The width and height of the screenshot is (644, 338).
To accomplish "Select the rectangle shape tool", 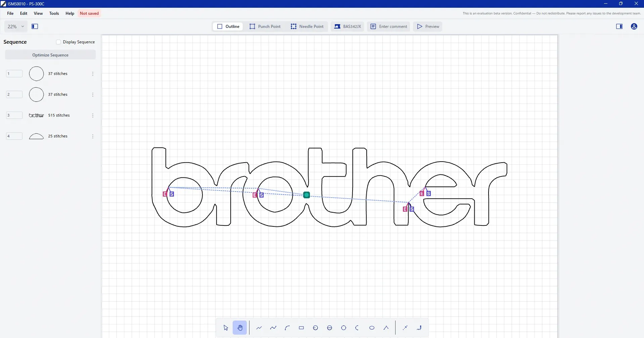I will [x=301, y=328].
